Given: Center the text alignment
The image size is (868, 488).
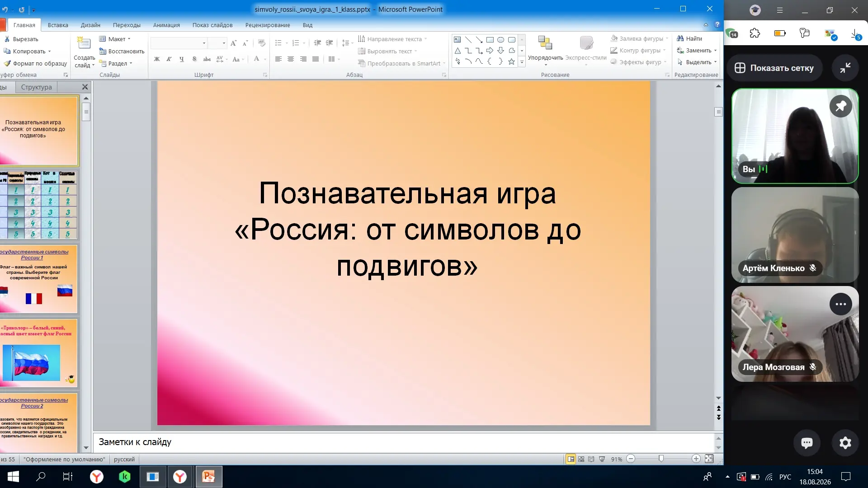Looking at the screenshot, I should [x=291, y=59].
